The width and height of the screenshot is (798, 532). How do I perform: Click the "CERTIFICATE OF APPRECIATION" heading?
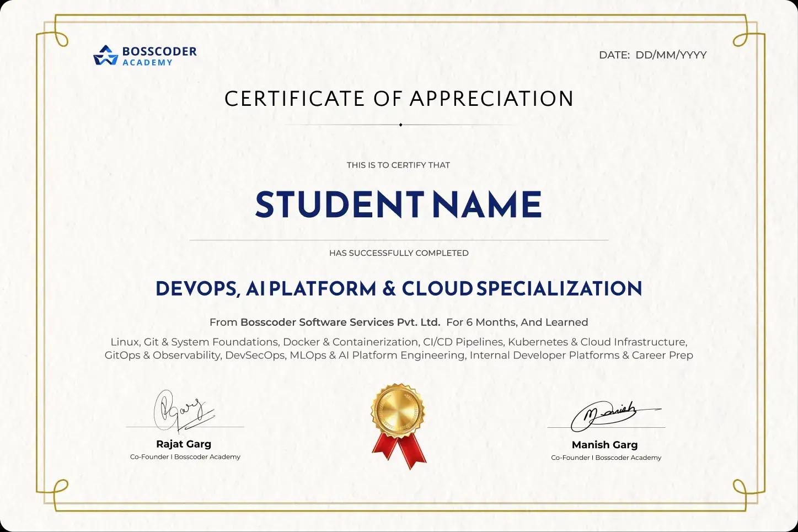[399, 99]
